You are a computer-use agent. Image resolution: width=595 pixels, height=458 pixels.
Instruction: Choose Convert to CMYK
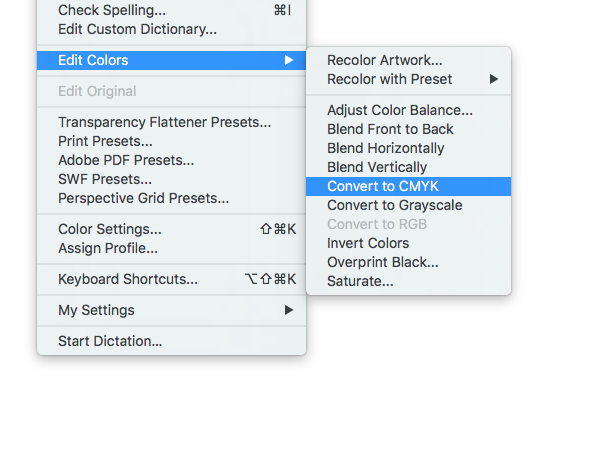coord(408,186)
